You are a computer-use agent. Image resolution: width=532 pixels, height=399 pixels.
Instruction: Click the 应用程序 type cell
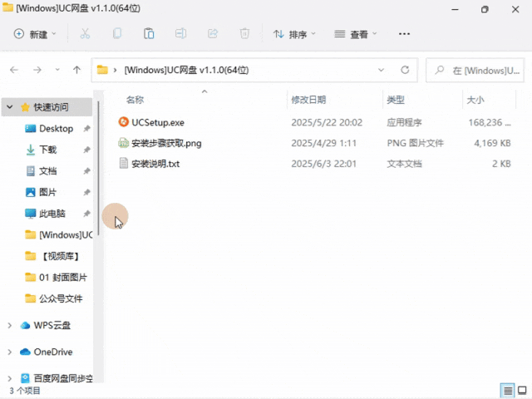click(x=404, y=122)
